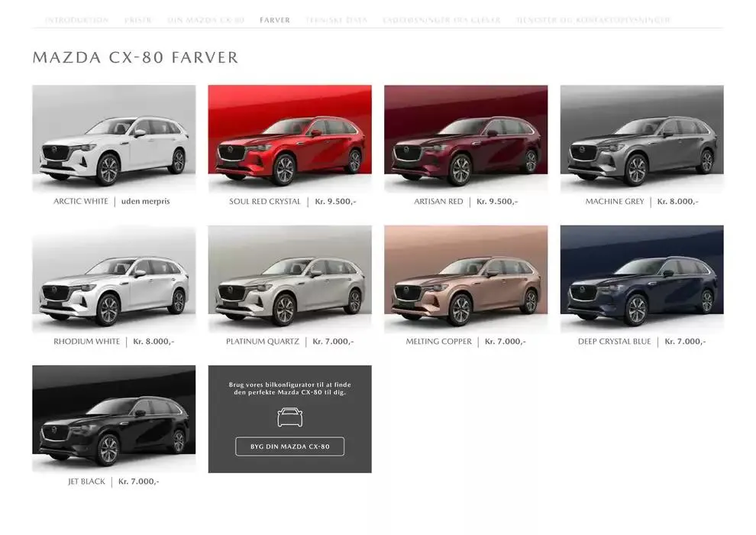
Task: Select the Arctic White car thumbnail
Action: click(x=113, y=137)
